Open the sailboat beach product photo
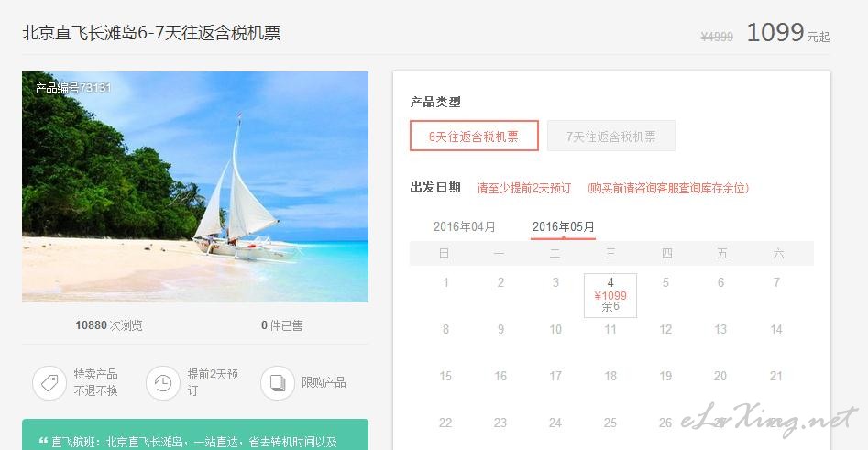This screenshot has width=868, height=450. click(195, 187)
